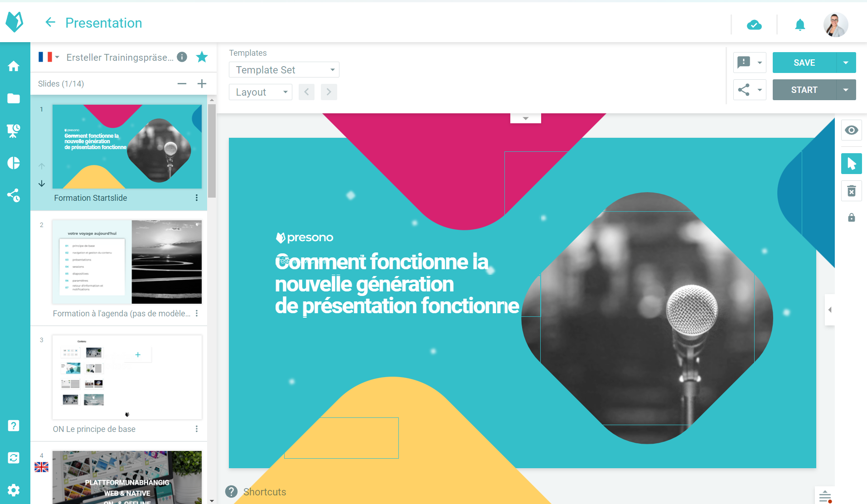This screenshot has width=867, height=504.
Task: Open the analytics pie chart icon in the sidebar
Action: 14,163
